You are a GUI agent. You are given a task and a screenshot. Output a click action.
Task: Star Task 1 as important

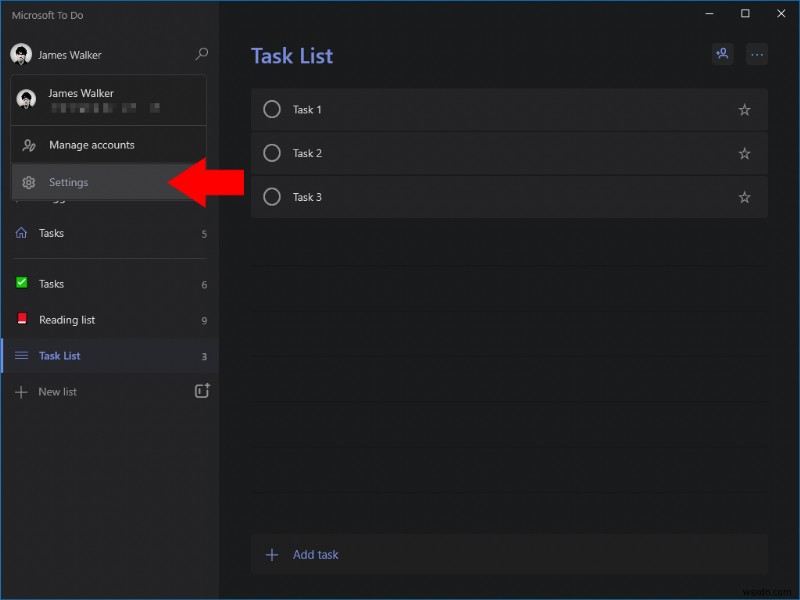[x=744, y=110]
